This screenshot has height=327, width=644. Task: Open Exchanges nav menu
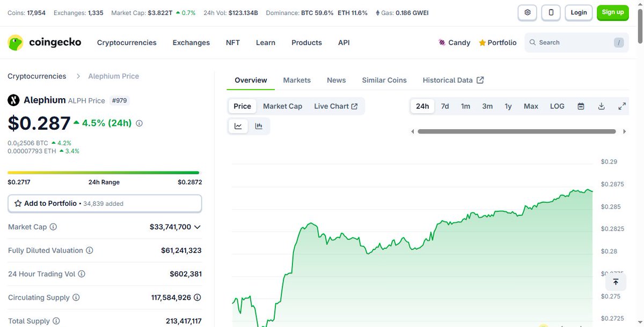[191, 42]
